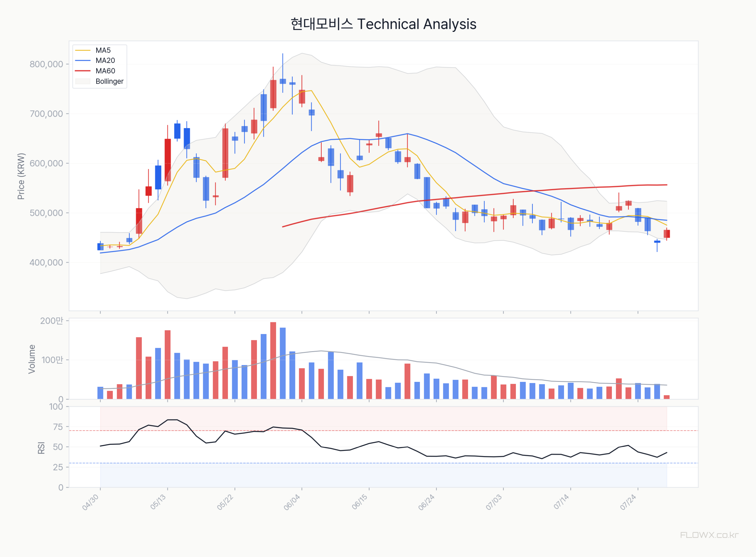Select the MA5 legend label
Screen dimensions: 756x557
point(103,50)
